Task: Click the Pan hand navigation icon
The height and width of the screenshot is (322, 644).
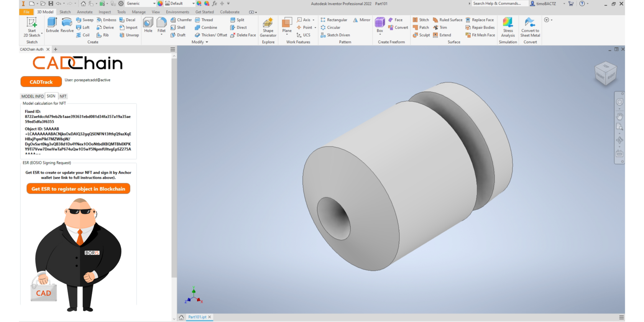Action: pyautogui.click(x=619, y=116)
